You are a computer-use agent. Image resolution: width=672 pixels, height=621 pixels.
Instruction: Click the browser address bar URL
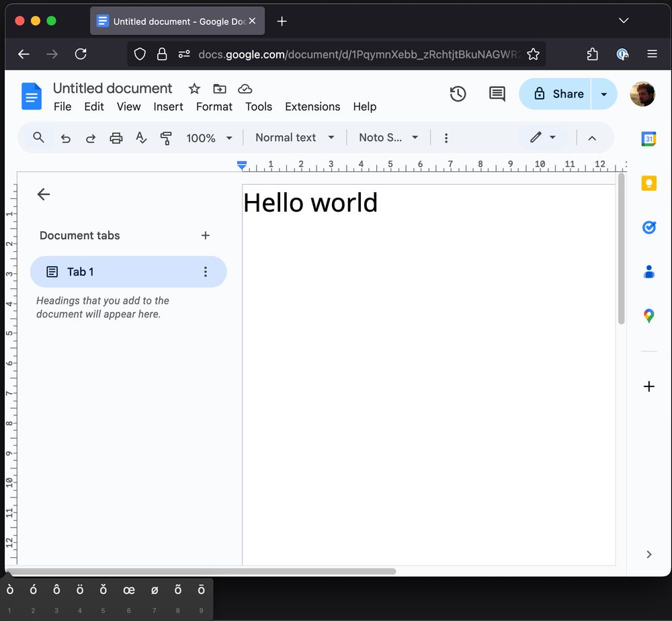359,54
